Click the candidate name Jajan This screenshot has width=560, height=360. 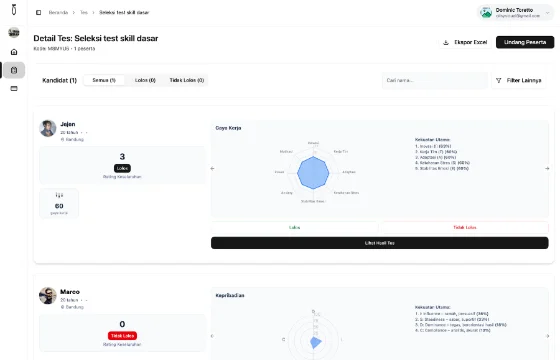(x=68, y=124)
